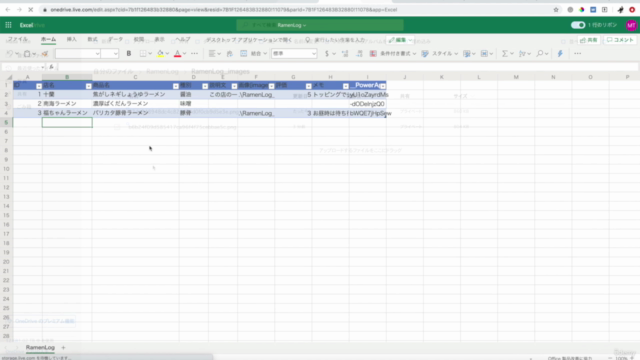Viewport: 640px width, 360px height.
Task: Open the 編集 editing mode dropdown
Action: (400, 40)
